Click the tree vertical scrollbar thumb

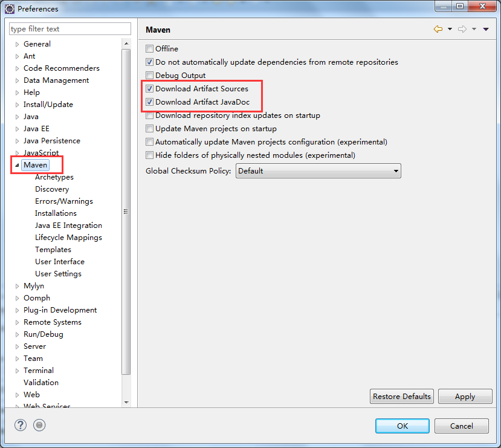tap(126, 212)
